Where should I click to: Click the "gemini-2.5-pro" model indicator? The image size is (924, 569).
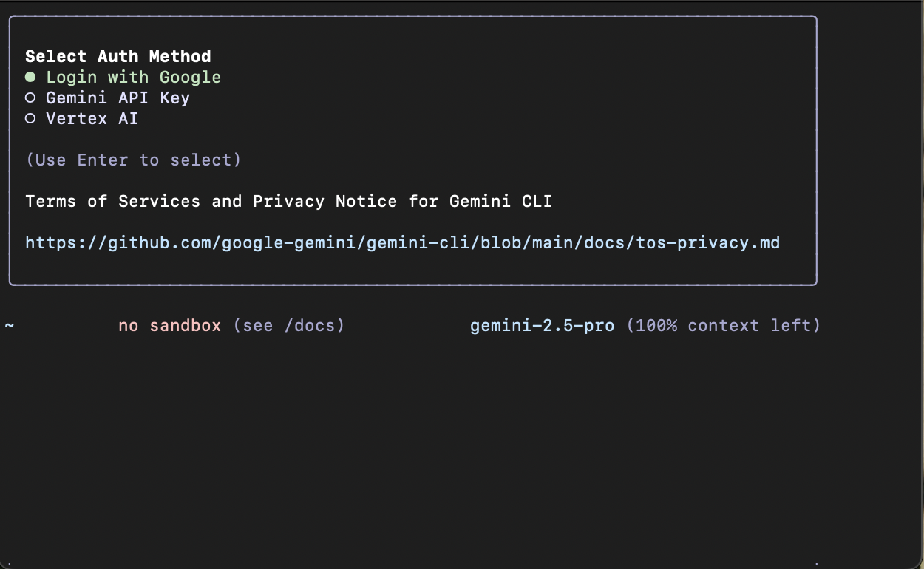click(x=542, y=325)
